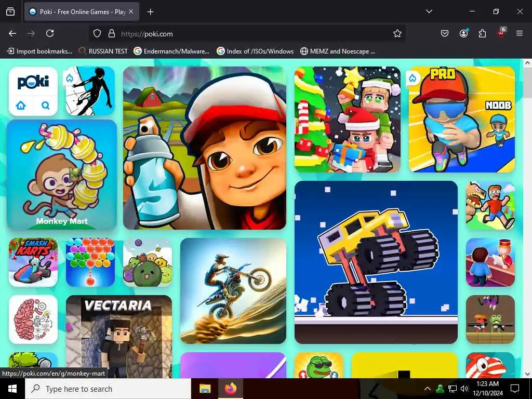The image size is (532, 399).
Task: Open the Monkey Mart game tile
Action: 62,175
